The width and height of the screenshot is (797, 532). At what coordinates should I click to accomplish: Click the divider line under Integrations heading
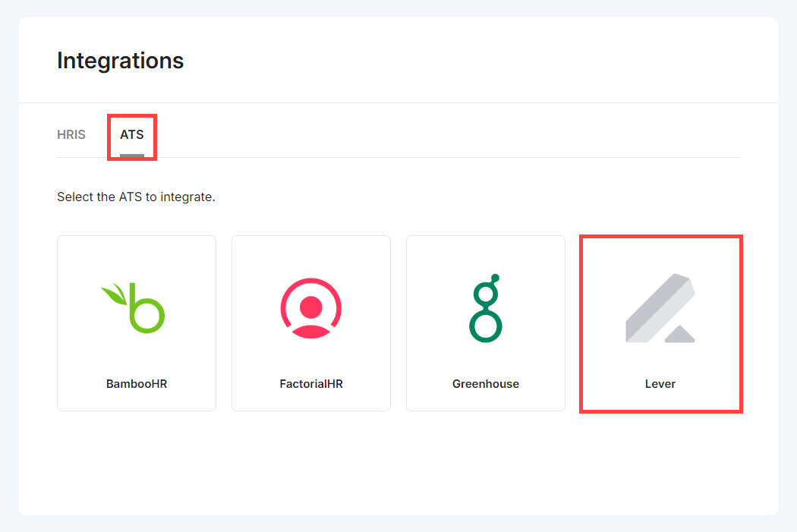point(398,102)
